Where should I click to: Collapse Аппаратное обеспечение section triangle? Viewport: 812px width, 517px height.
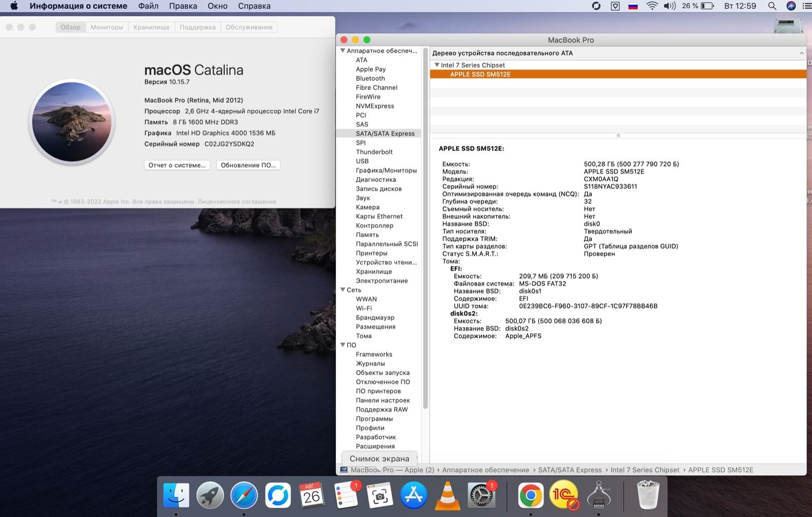[x=343, y=51]
